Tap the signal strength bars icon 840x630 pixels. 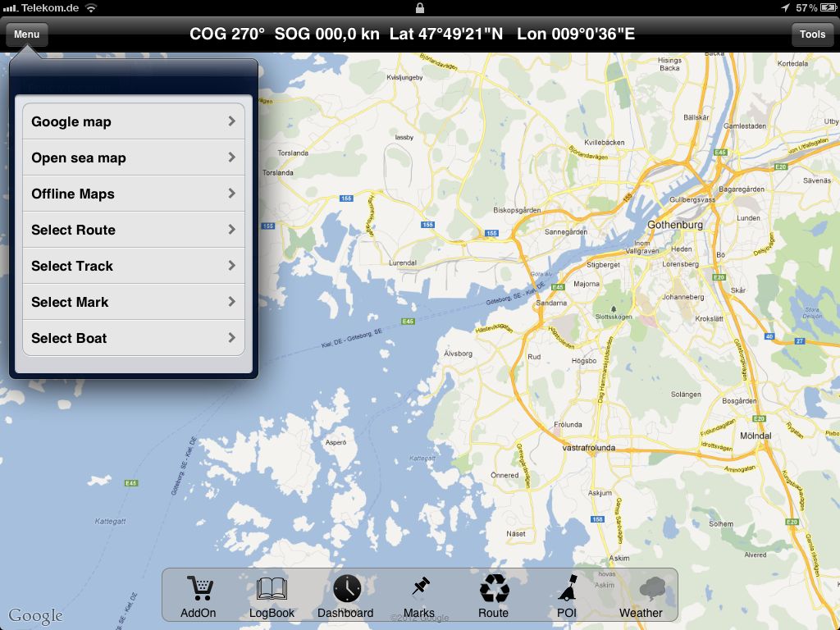10,8
